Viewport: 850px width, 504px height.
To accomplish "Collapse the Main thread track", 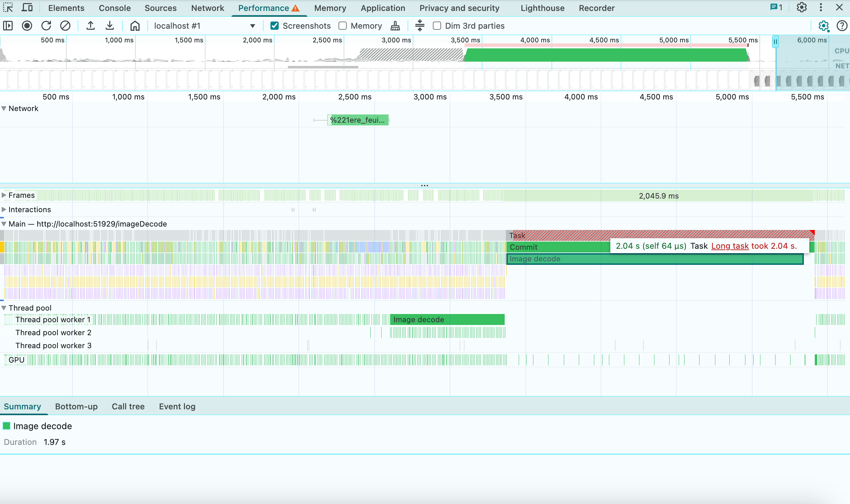I will (4, 224).
